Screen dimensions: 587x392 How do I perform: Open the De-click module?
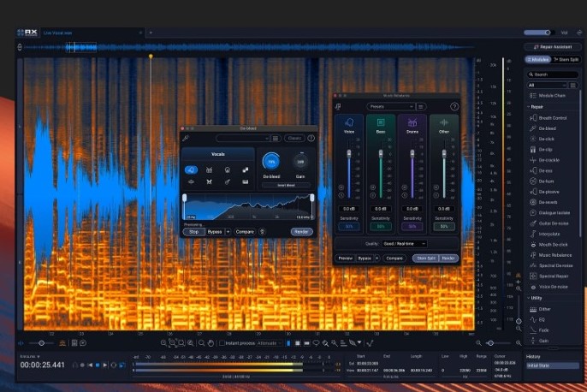click(x=548, y=139)
